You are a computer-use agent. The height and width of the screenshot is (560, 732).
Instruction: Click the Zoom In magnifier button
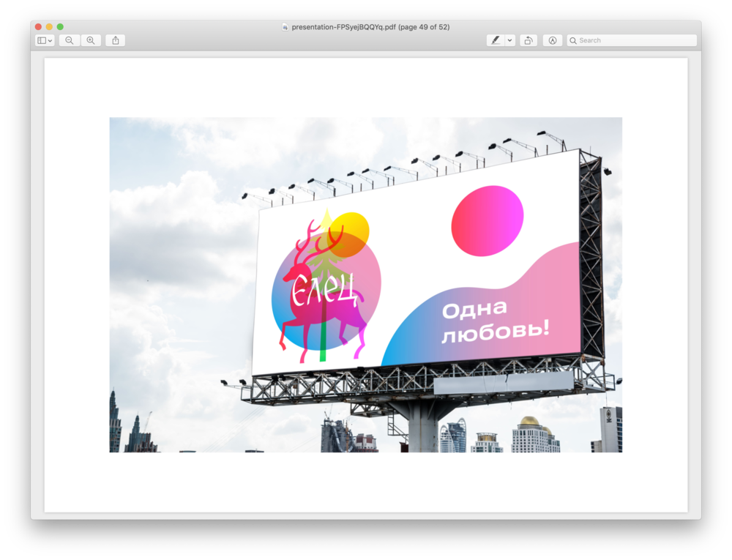[x=91, y=40]
